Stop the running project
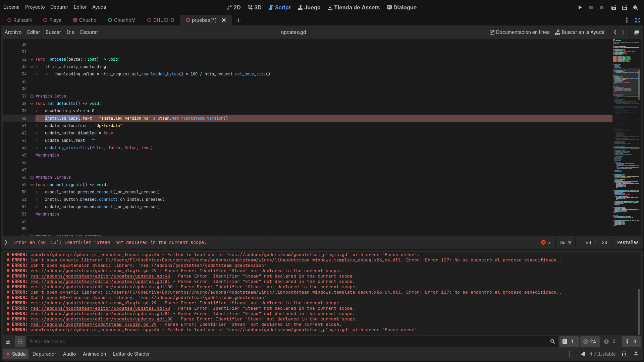644x362 pixels. click(602, 7)
